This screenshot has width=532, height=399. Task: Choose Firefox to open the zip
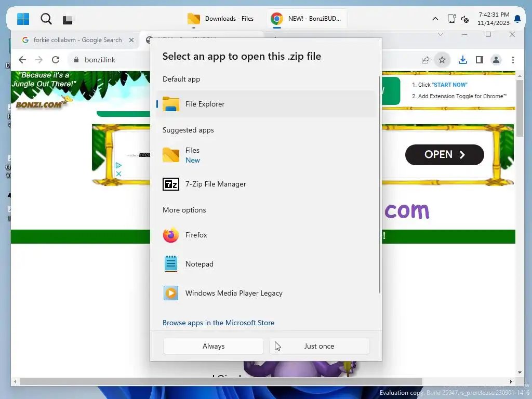pyautogui.click(x=266, y=235)
